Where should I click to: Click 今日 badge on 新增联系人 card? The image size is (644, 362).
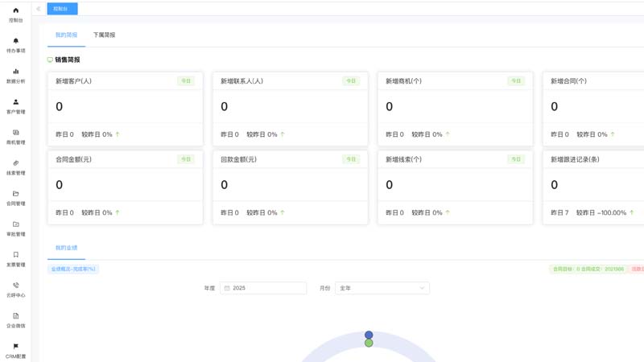coord(351,81)
